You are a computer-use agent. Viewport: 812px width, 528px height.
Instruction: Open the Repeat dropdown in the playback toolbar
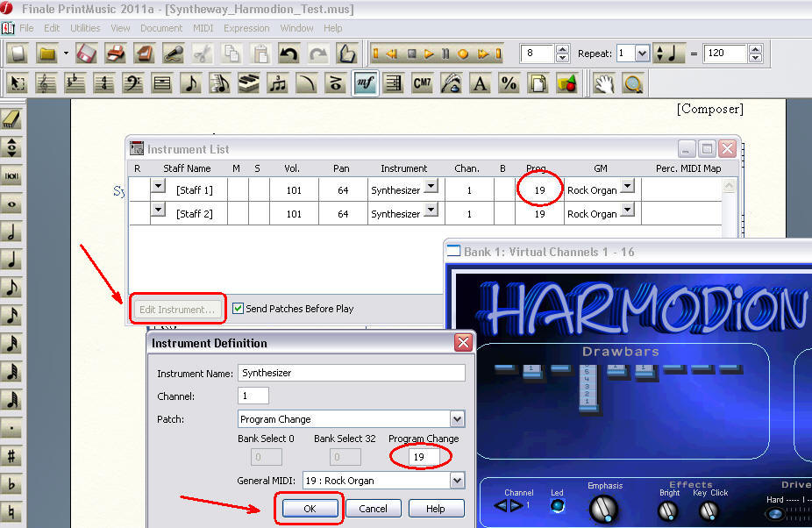pos(642,53)
